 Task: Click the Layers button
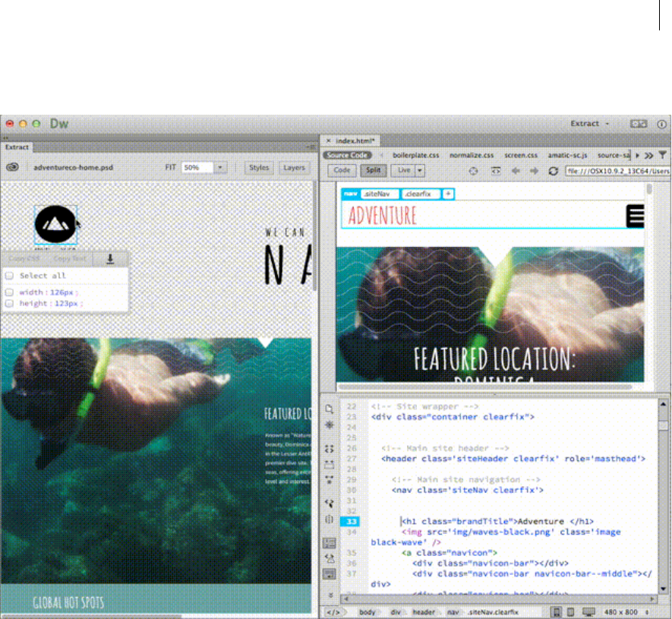294,168
